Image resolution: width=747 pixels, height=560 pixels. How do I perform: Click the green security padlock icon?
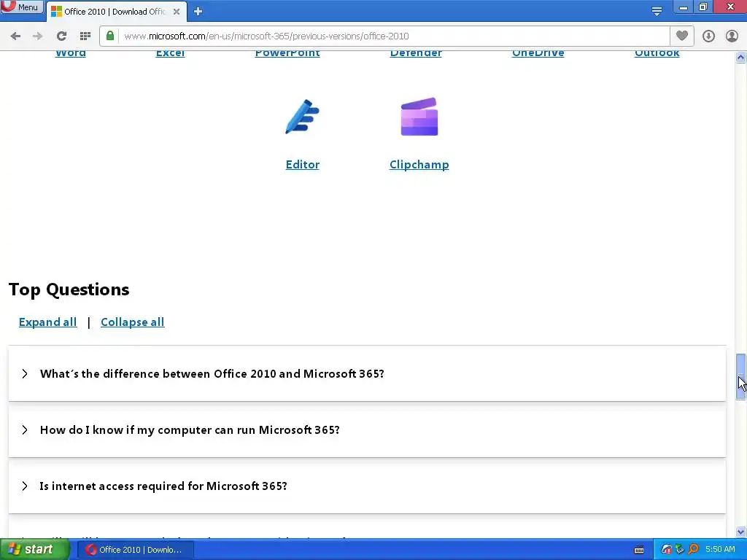pyautogui.click(x=110, y=36)
